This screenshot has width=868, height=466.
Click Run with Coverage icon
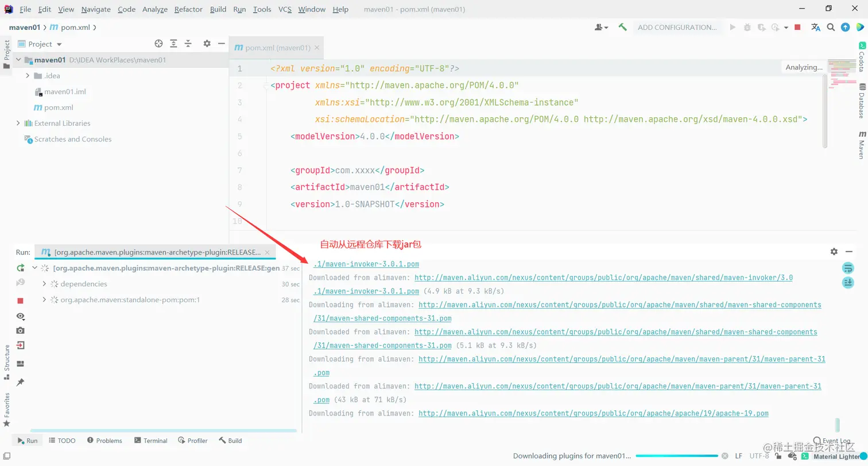(x=762, y=27)
